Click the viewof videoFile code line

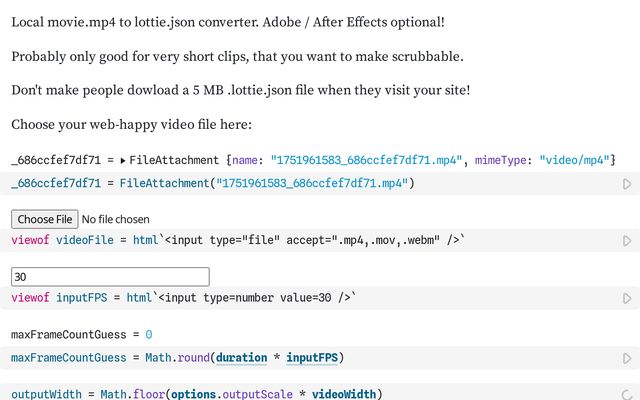pyautogui.click(x=238, y=240)
